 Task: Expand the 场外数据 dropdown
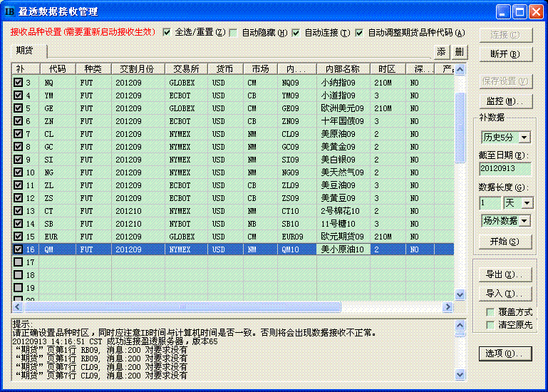pos(525,221)
